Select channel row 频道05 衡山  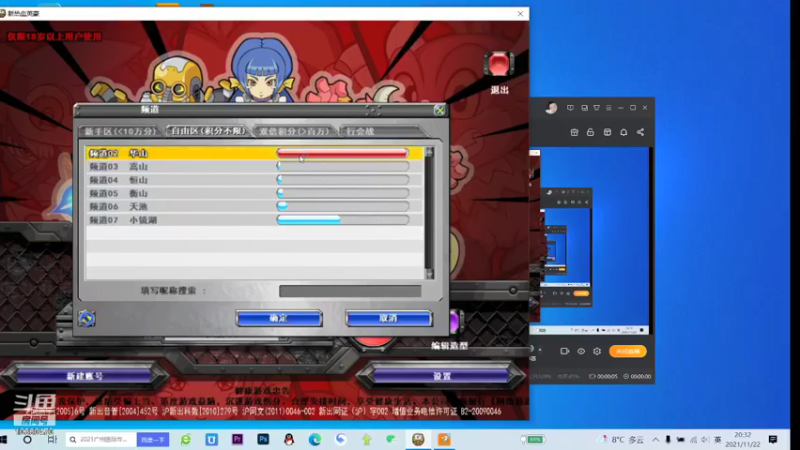[x=254, y=193]
